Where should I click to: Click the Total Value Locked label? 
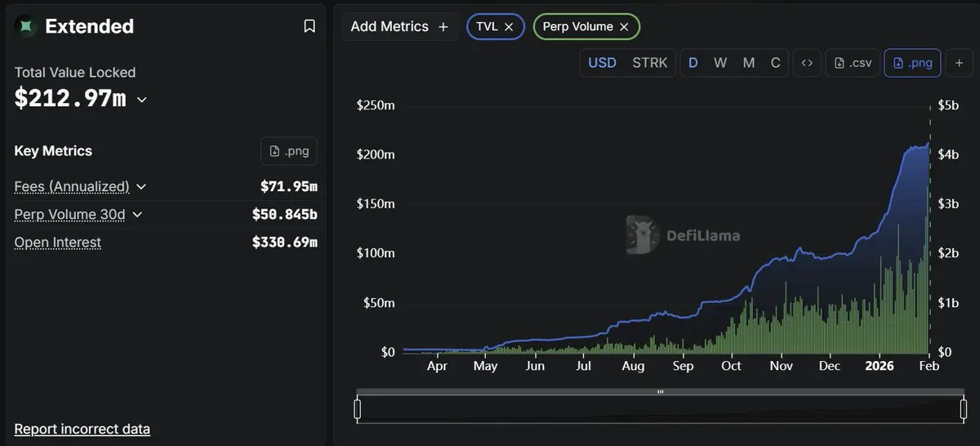75,73
